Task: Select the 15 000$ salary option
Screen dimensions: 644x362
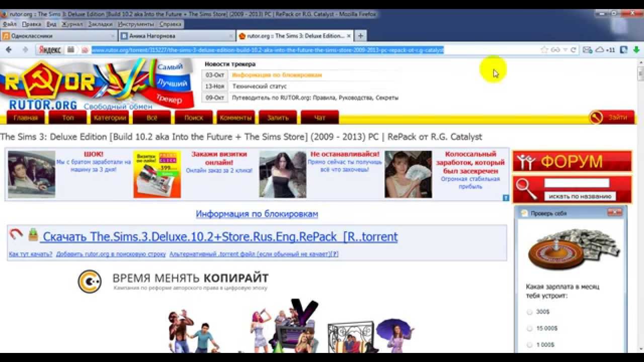Action: click(x=529, y=328)
